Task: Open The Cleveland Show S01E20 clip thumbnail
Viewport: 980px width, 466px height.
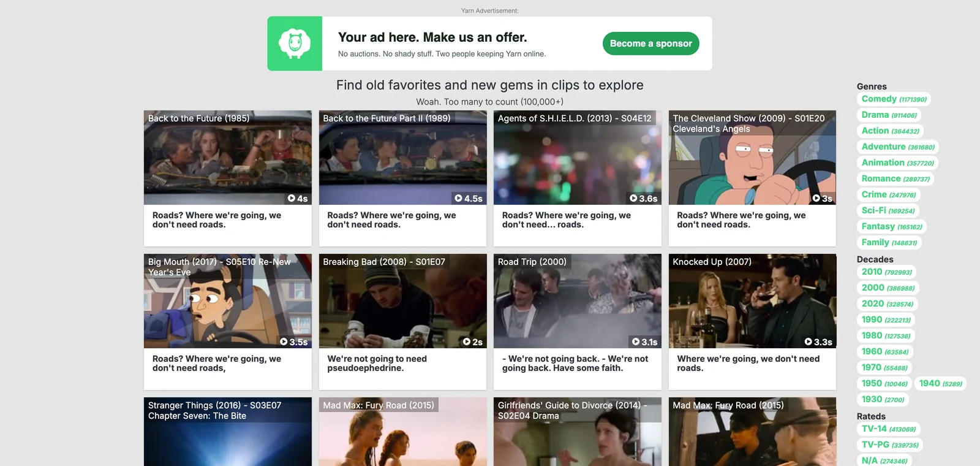Action: point(753,158)
